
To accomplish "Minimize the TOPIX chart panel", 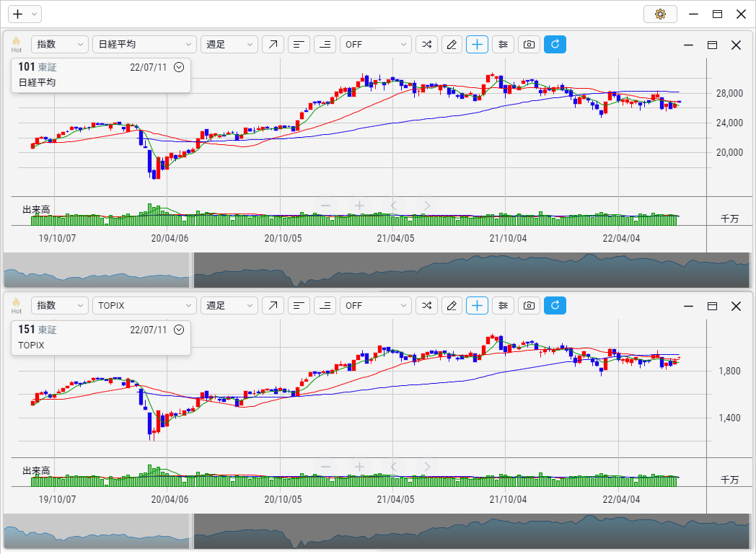I will 688,306.
